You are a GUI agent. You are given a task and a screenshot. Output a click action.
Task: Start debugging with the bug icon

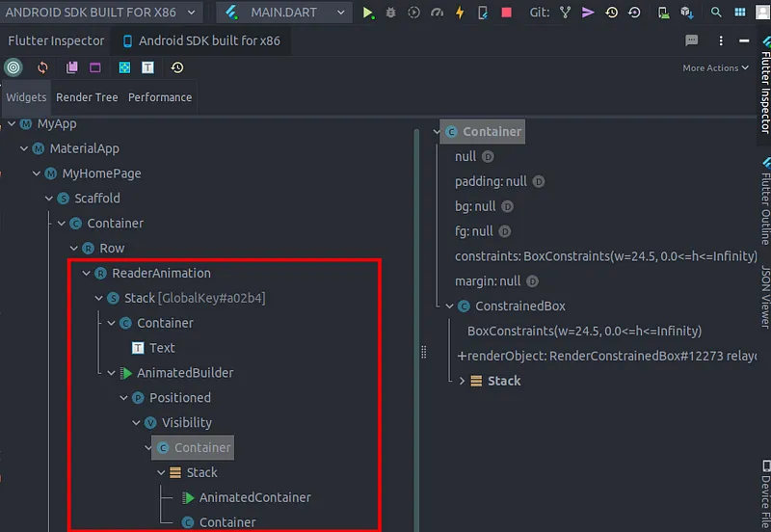click(x=390, y=13)
